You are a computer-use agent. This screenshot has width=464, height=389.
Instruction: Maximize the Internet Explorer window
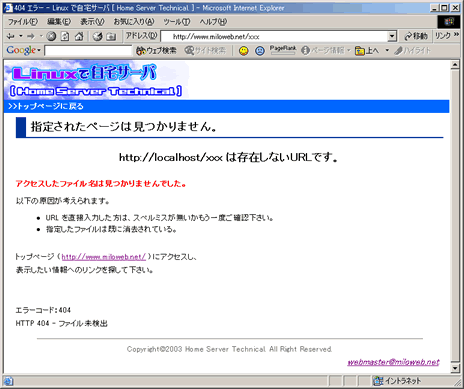(445, 8)
